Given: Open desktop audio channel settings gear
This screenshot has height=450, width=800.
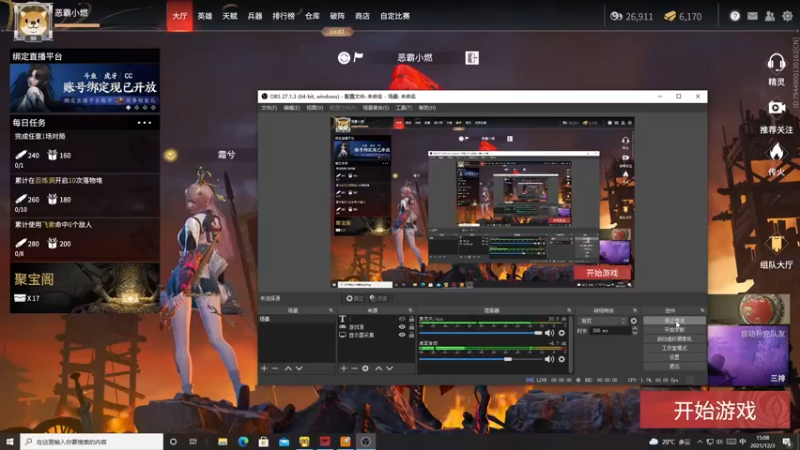Looking at the screenshot, I should click(x=562, y=359).
